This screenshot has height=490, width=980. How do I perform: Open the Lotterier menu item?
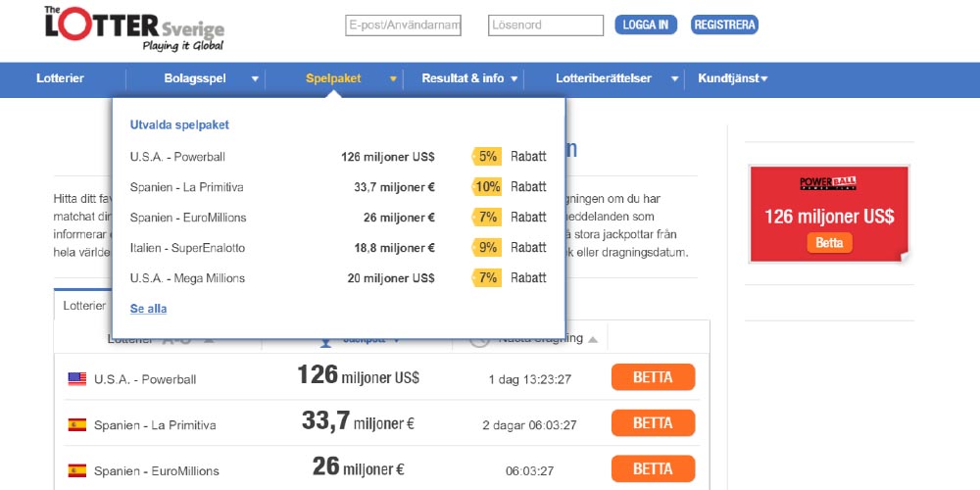point(60,78)
